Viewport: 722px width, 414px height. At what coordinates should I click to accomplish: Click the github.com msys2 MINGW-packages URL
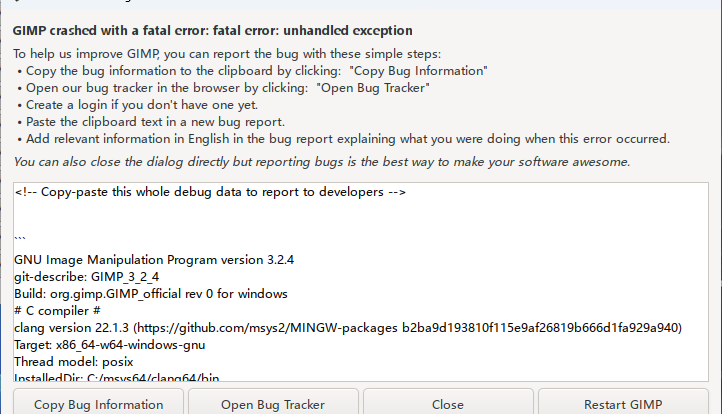point(267,328)
